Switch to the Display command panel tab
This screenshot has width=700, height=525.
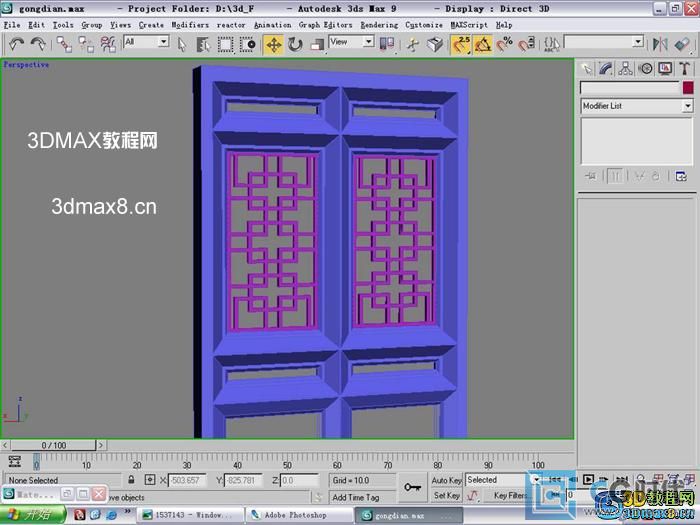pyautogui.click(x=665, y=69)
